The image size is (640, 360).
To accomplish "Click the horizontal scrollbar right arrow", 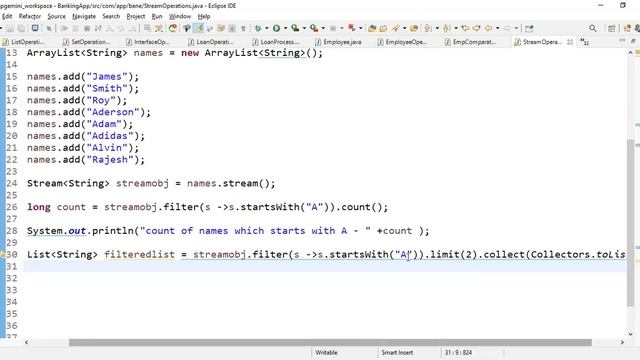I will click(622, 342).
